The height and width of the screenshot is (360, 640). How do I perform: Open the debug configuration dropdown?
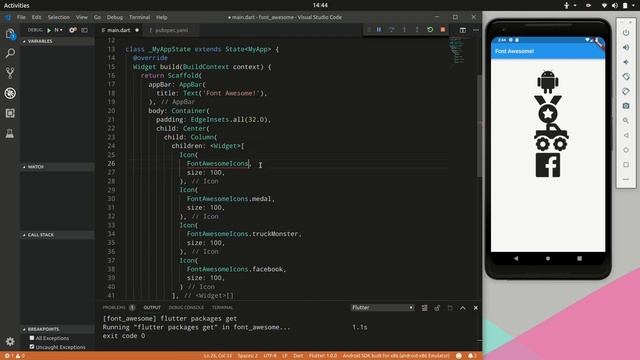(58, 30)
